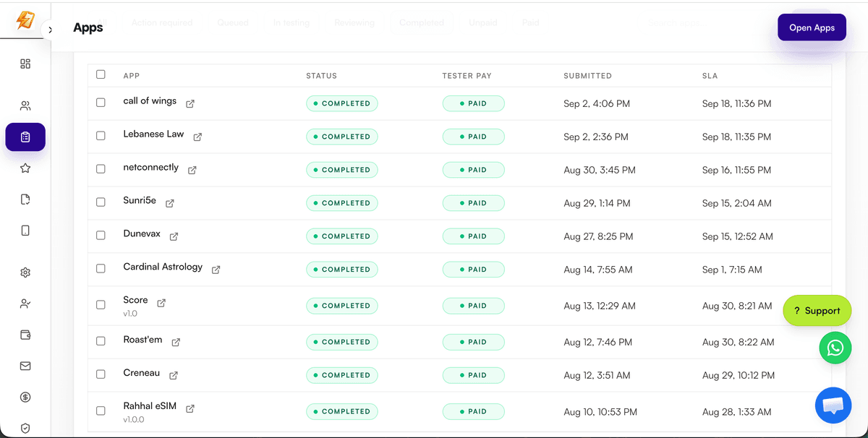Open the shield check icon in sidebar
Viewport: 868px width, 438px height.
[25, 428]
